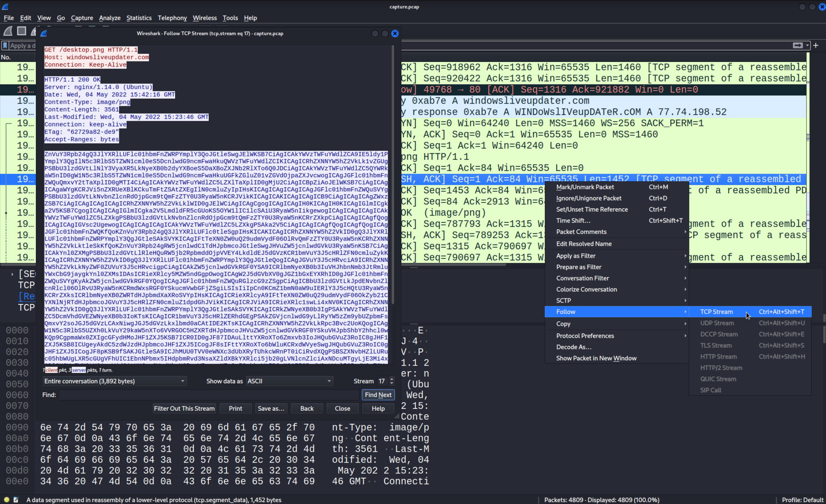This screenshot has width=826, height=504.
Task: Open the Show data as ASCII dropdown
Action: pyautogui.click(x=289, y=381)
